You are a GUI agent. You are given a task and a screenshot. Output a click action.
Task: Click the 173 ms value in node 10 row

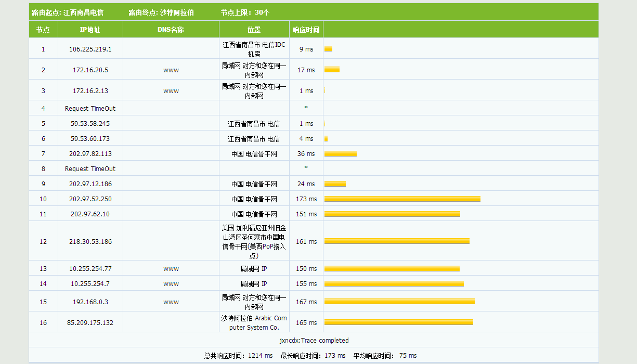(306, 199)
